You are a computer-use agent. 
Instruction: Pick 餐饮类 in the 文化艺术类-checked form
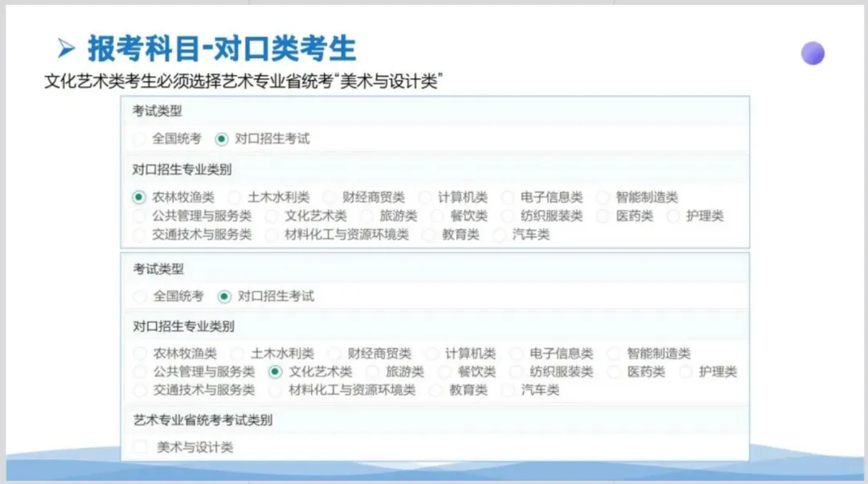(444, 371)
